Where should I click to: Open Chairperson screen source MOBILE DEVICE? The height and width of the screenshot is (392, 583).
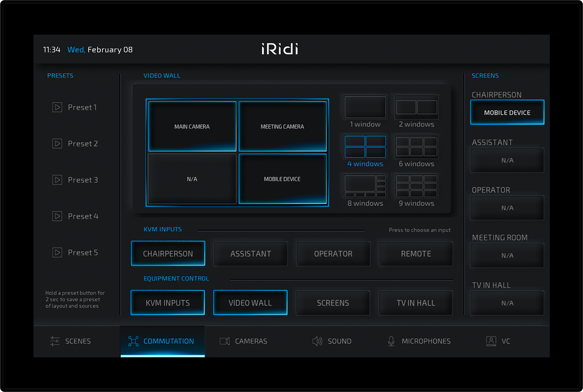507,113
